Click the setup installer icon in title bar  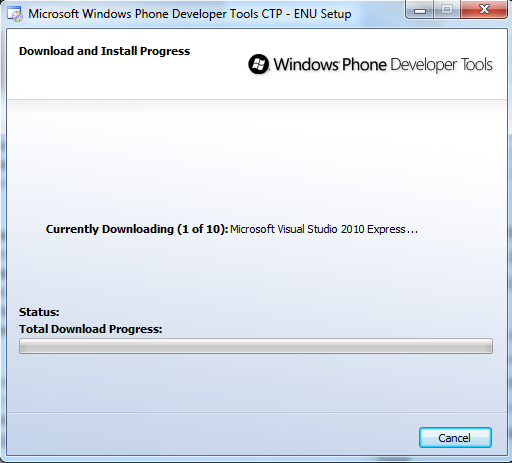click(15, 14)
